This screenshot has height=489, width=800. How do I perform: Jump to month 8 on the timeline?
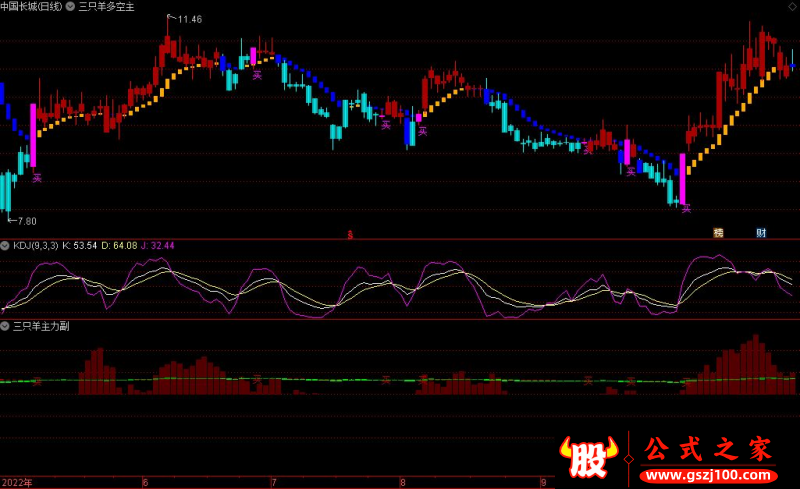[403, 482]
